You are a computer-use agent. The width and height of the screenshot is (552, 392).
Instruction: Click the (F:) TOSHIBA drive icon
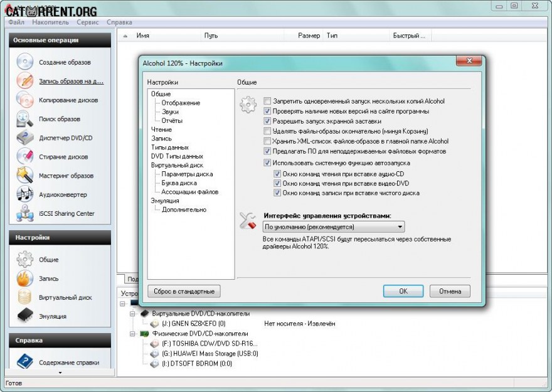(154, 344)
